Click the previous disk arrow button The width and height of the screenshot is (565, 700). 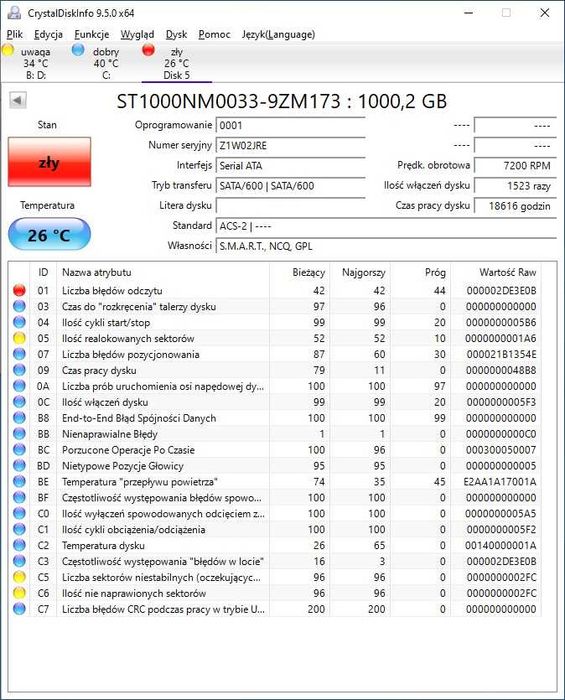(x=18, y=100)
